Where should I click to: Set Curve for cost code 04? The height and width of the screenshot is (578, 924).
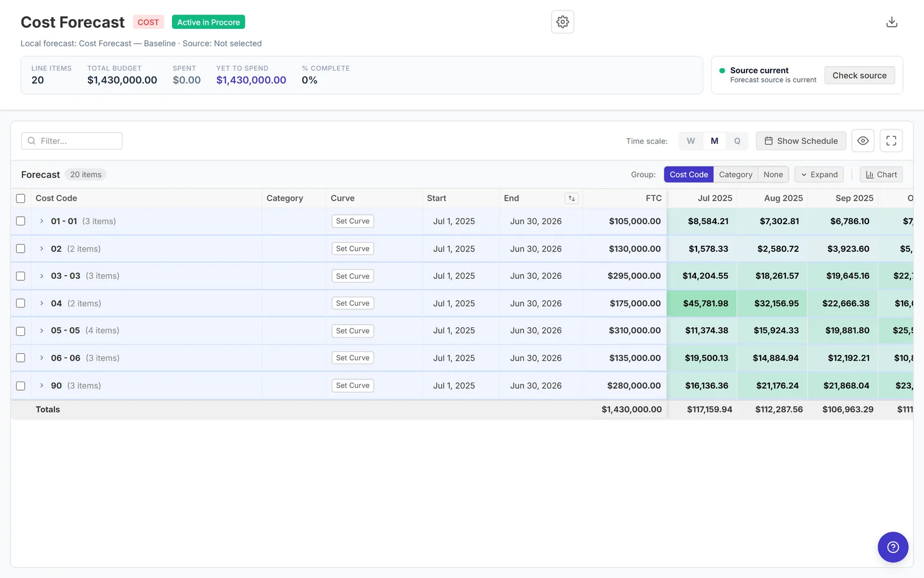pos(352,303)
